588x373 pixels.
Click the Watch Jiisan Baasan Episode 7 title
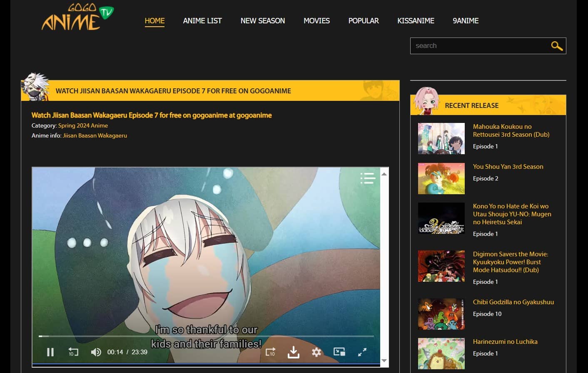tap(152, 115)
